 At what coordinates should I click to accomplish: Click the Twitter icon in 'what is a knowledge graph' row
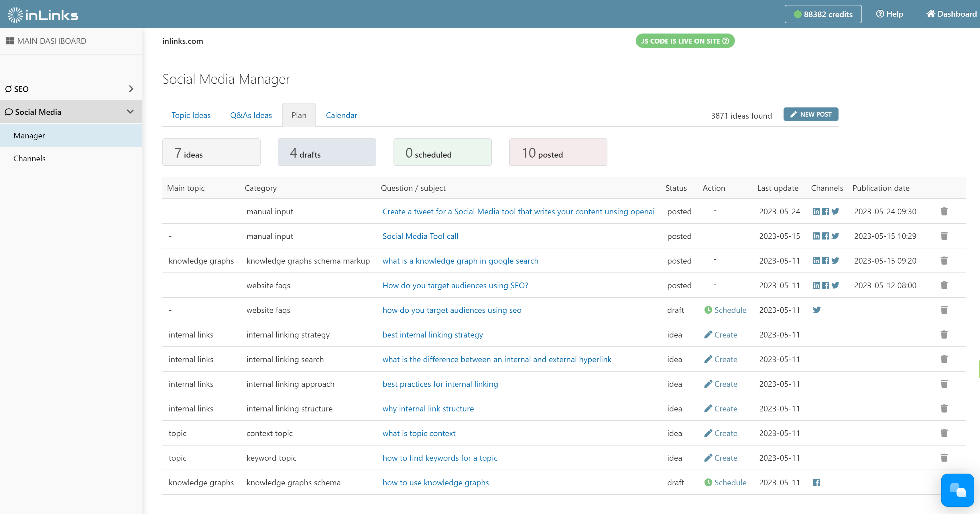pyautogui.click(x=835, y=261)
